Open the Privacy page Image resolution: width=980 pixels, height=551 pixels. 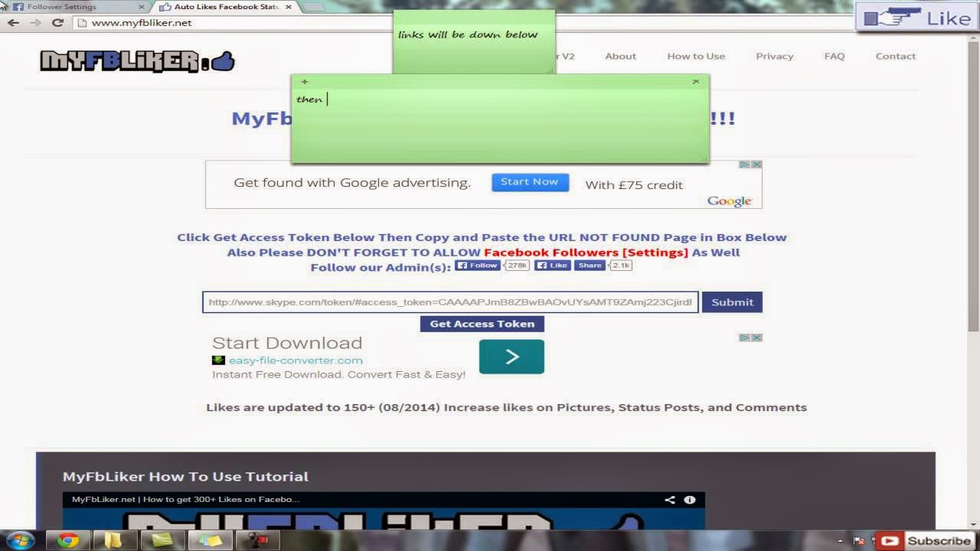[775, 56]
